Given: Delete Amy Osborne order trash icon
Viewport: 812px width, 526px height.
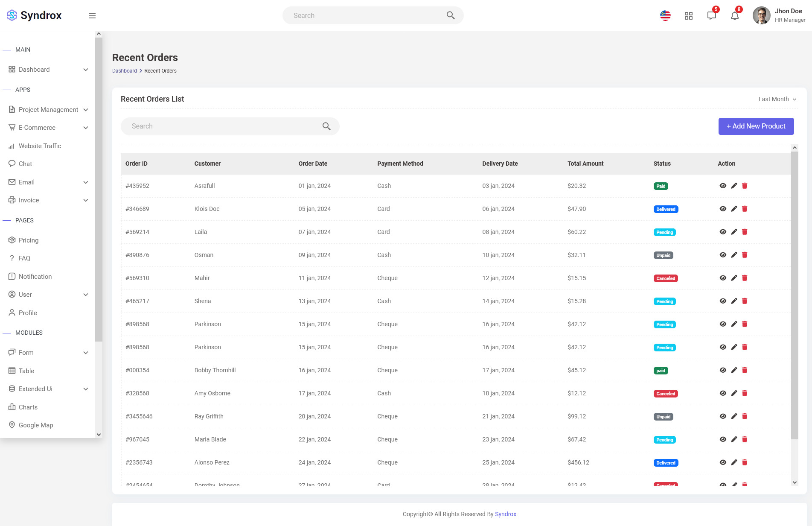Looking at the screenshot, I should click(745, 393).
